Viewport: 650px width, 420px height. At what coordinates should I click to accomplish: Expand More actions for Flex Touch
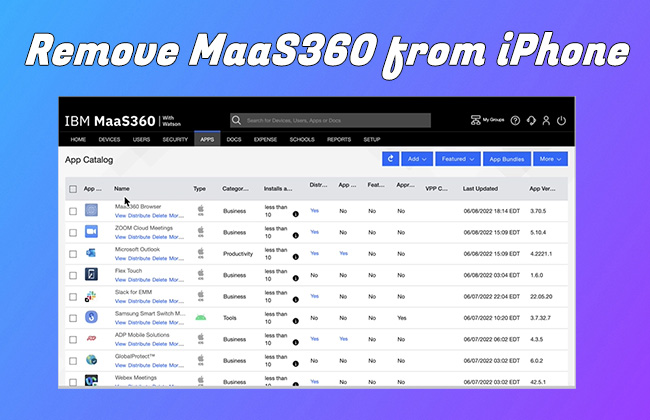[x=176, y=280]
